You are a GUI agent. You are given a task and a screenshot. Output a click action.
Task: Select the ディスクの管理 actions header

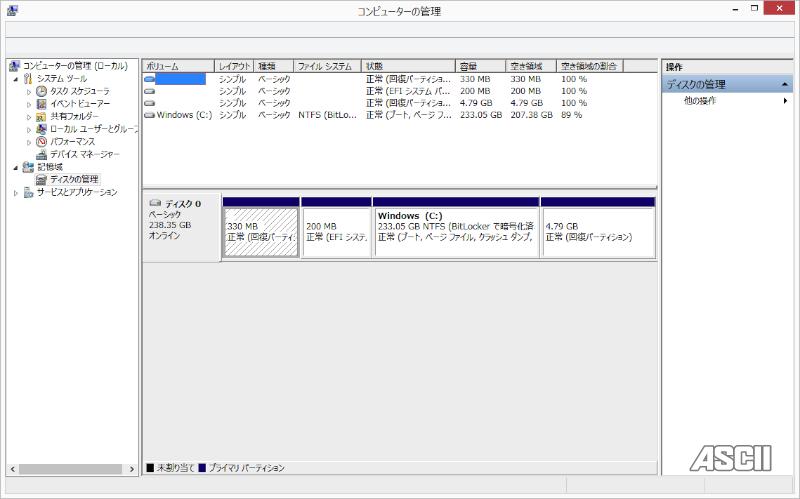click(727, 84)
